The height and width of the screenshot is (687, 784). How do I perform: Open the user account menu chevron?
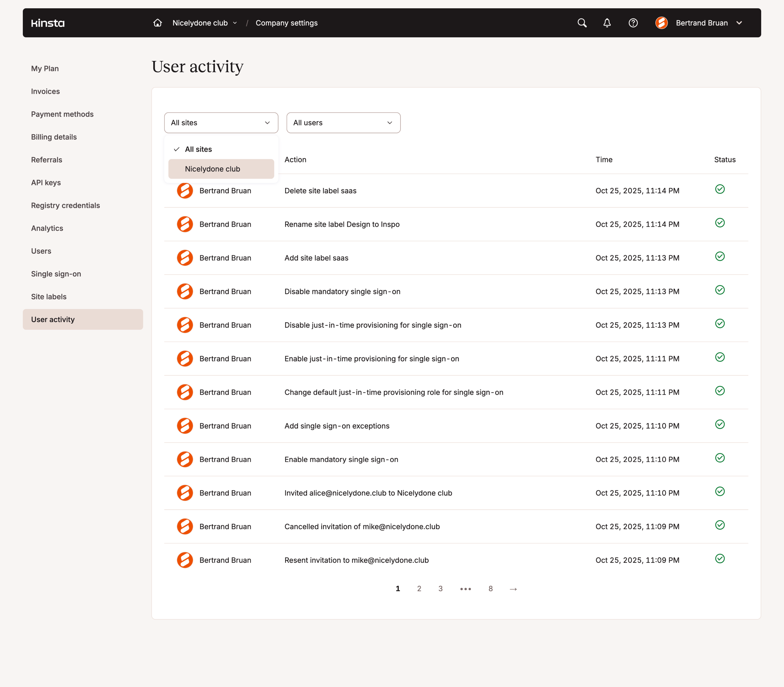click(x=739, y=23)
